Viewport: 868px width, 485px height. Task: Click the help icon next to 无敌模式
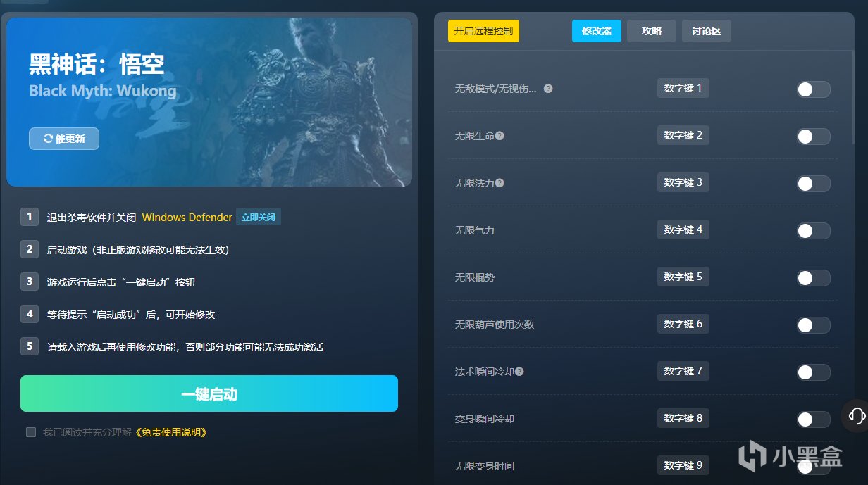coord(548,89)
